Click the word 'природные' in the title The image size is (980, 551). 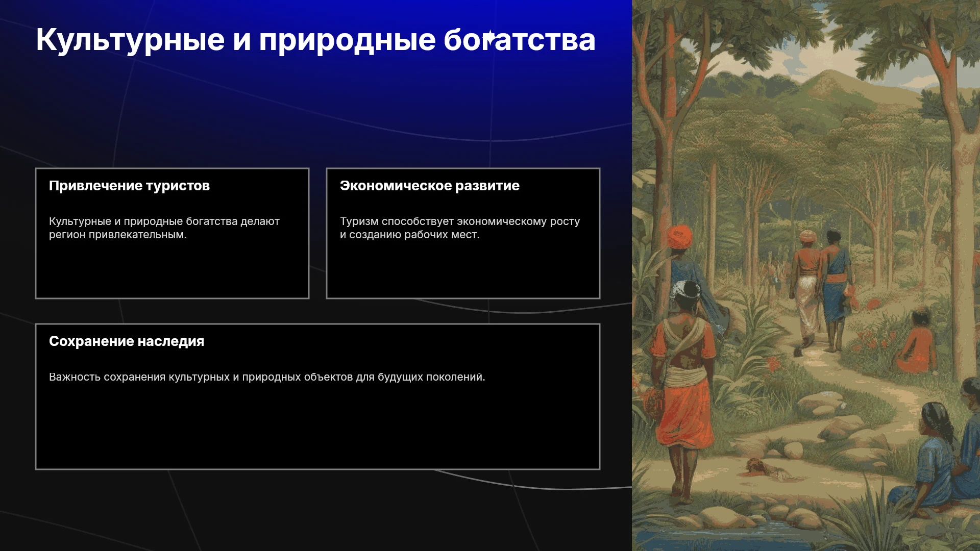(x=347, y=40)
